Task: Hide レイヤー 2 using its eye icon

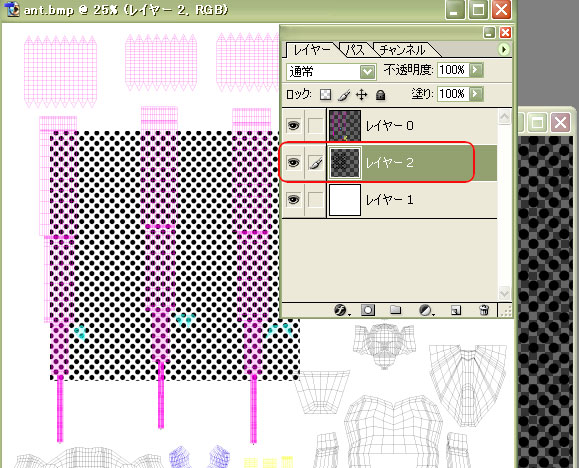Action: click(294, 163)
